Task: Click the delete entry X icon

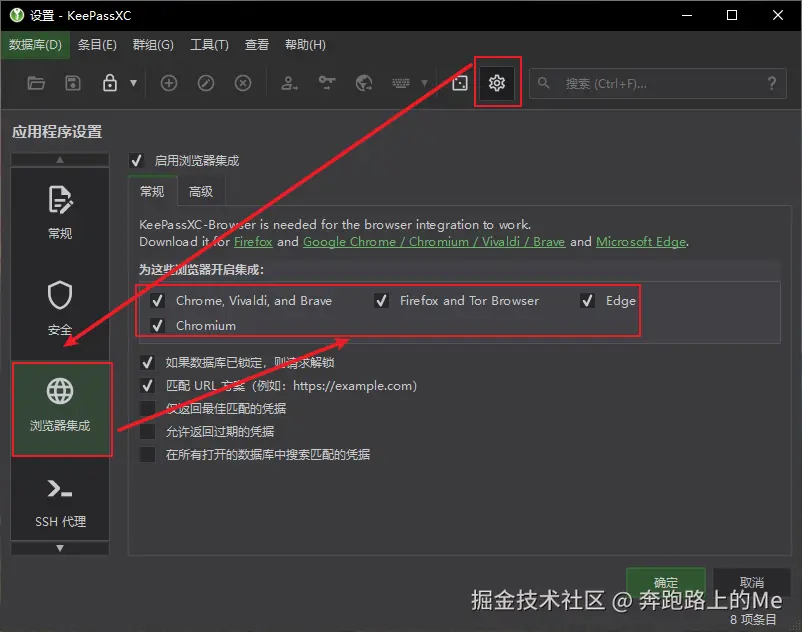Action: tap(243, 83)
